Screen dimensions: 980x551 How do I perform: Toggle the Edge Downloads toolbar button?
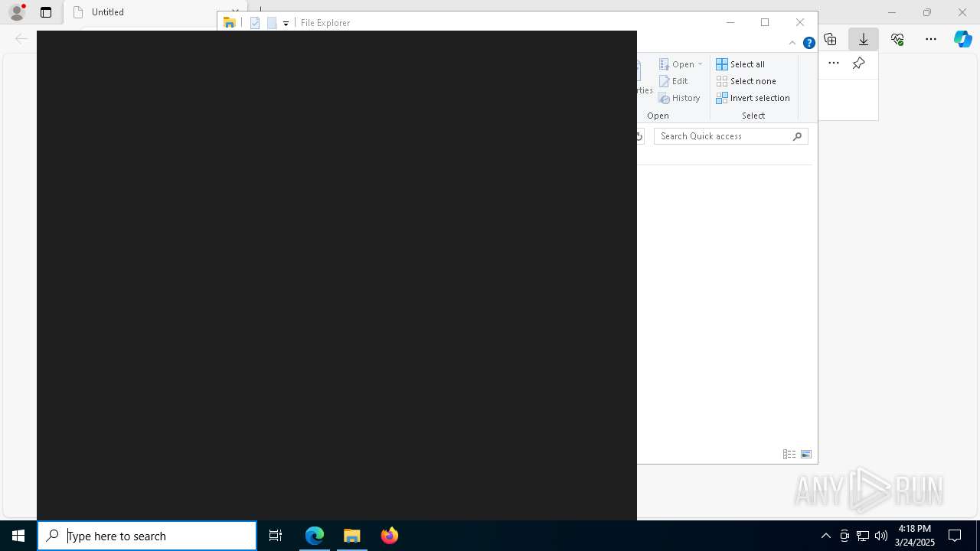(x=864, y=39)
